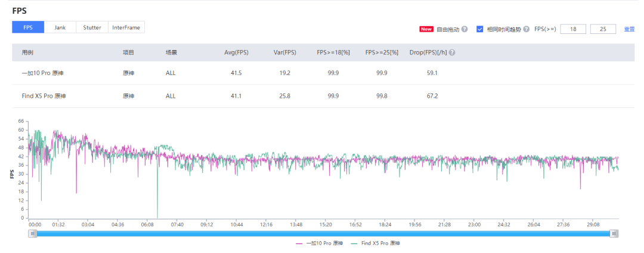Screen dimensions: 644x253
Task: Click the red New badge
Action: click(x=426, y=29)
